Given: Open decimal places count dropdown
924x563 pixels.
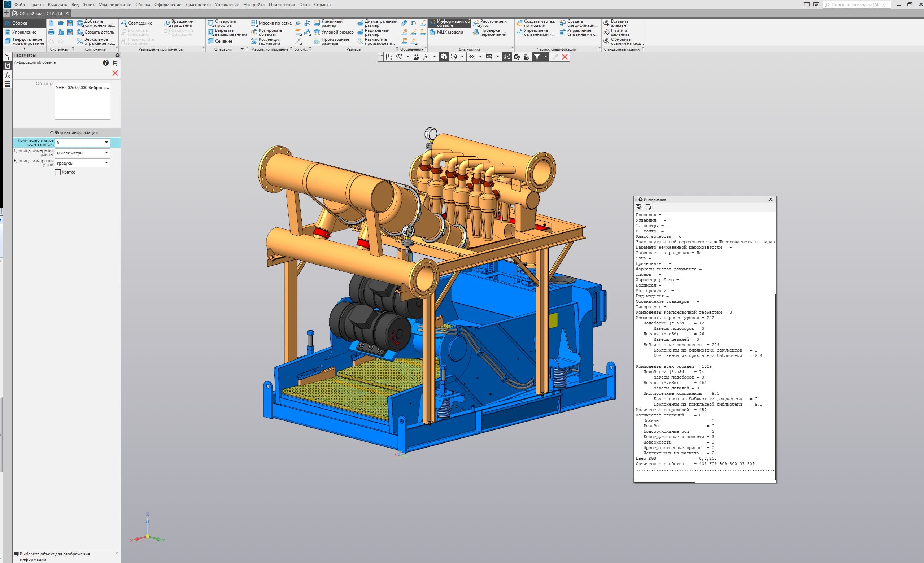Looking at the screenshot, I should [106, 143].
